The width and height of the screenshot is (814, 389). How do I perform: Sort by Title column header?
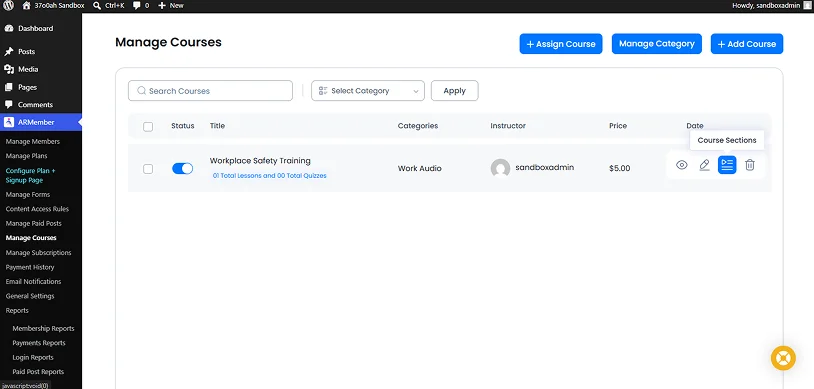pyautogui.click(x=218, y=126)
